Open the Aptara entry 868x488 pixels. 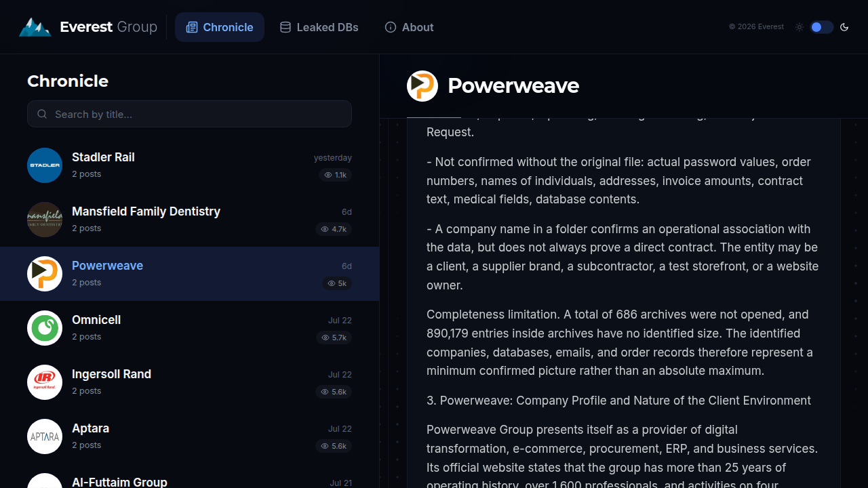click(x=190, y=436)
